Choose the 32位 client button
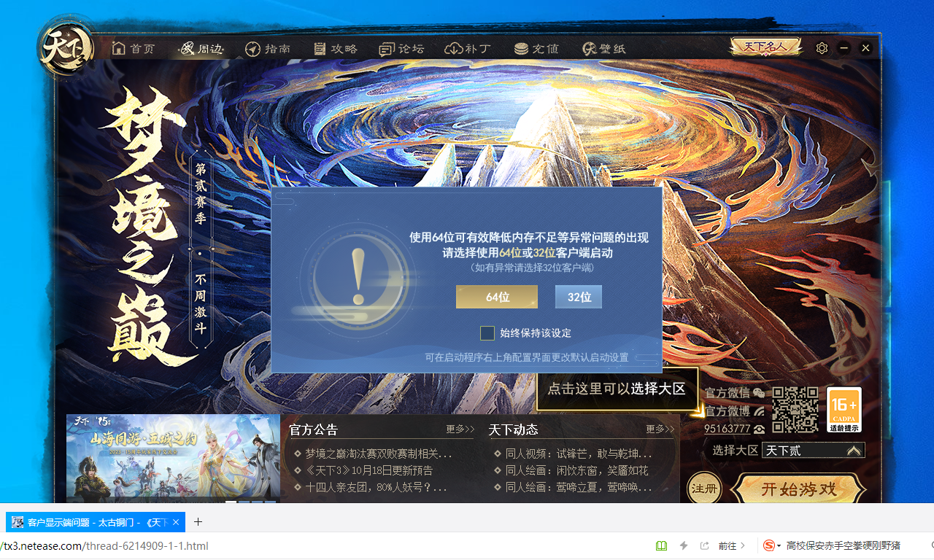Image resolution: width=934 pixels, height=560 pixels. pyautogui.click(x=579, y=297)
